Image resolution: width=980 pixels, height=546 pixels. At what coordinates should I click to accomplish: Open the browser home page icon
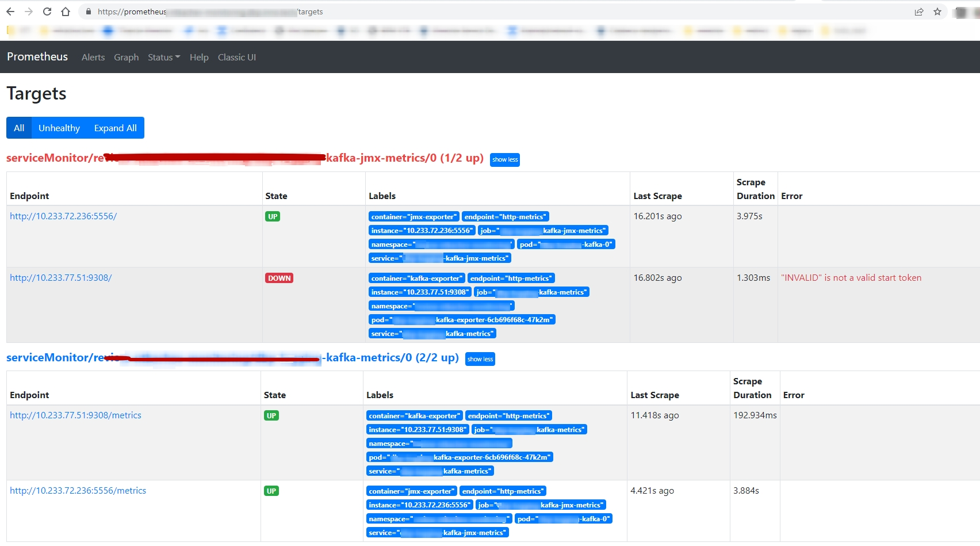pos(66,12)
